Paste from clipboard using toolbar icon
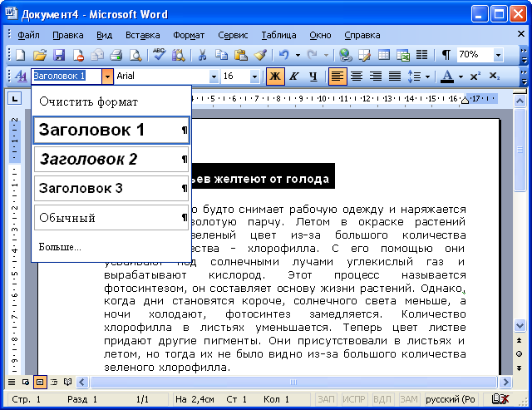 coord(241,55)
